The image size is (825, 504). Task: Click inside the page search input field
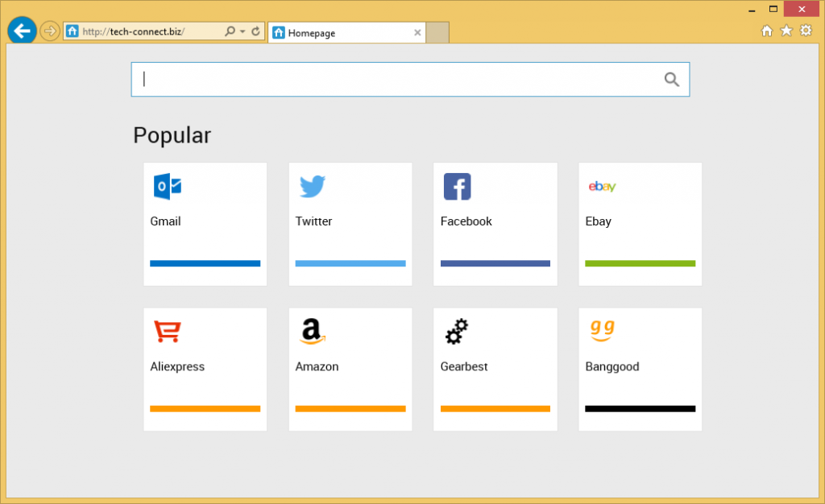click(395, 79)
